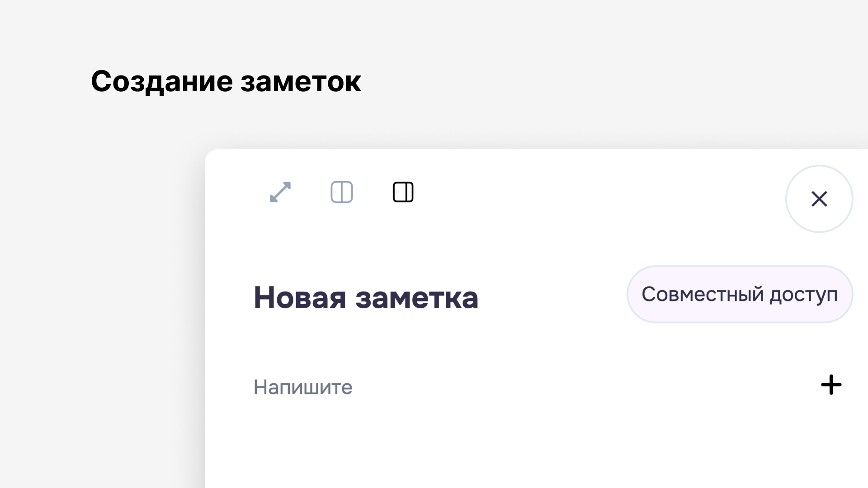Toggle the two-column view mode icon
The height and width of the screenshot is (488, 868).
(x=342, y=192)
